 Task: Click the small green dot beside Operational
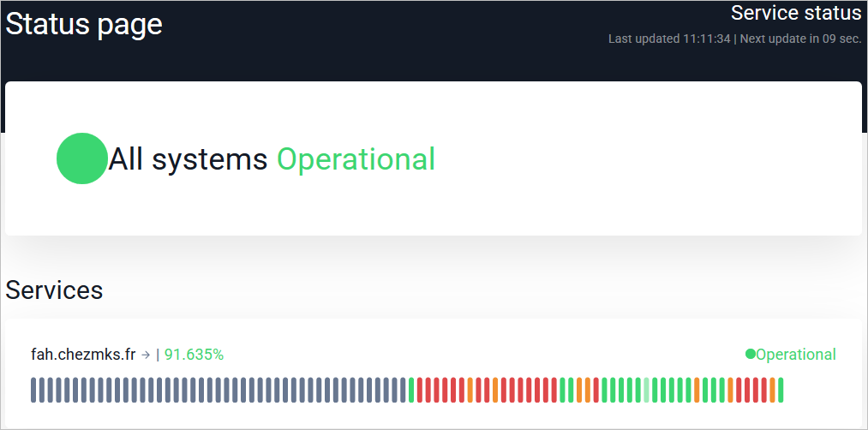tap(750, 354)
